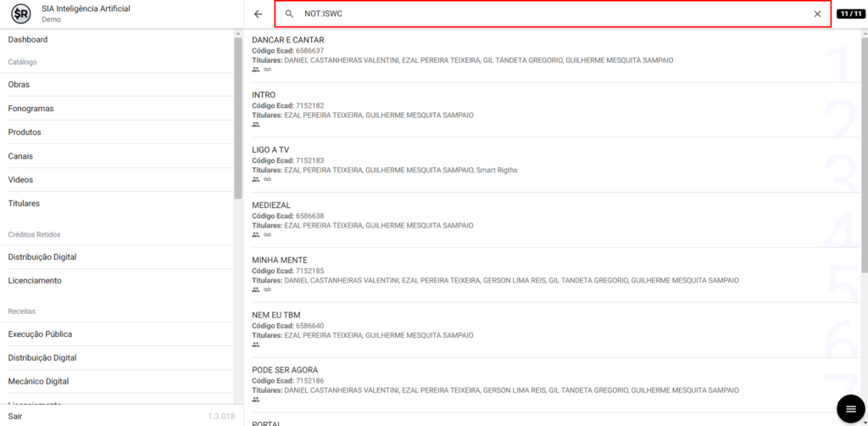Open Execução Pública under Receitas

pos(40,334)
